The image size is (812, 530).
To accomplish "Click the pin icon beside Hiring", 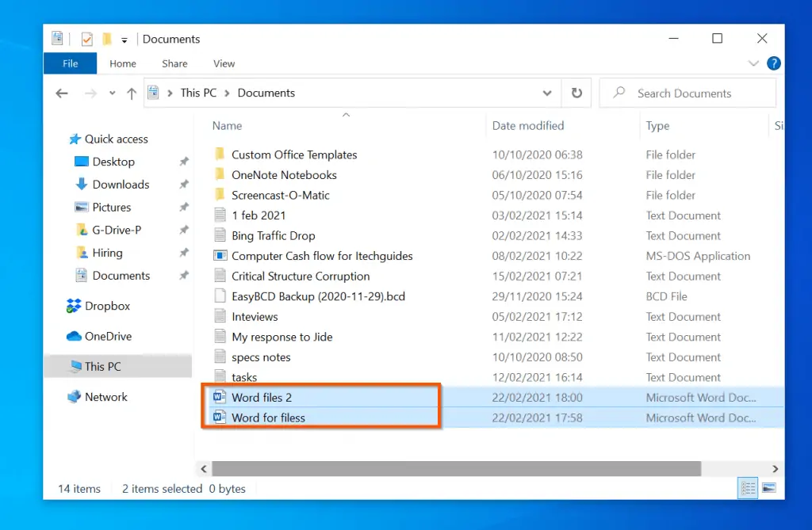I will click(x=184, y=253).
